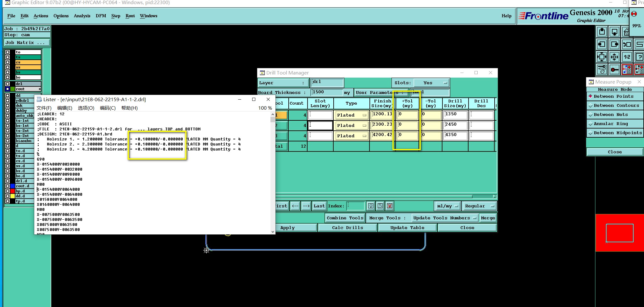The width and height of the screenshot is (644, 307).
Task: Open the File menu in Graphic Editor
Action: coord(11,16)
